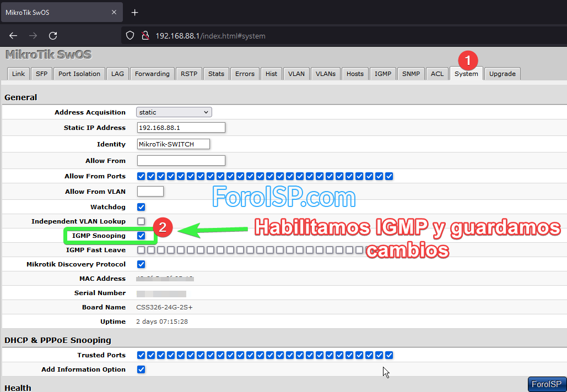Uncheck Add Information Option
This screenshot has width=567, height=392.
pyautogui.click(x=141, y=369)
